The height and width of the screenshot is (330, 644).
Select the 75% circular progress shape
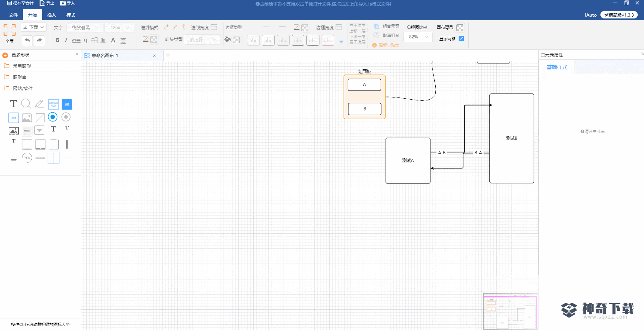(x=27, y=158)
